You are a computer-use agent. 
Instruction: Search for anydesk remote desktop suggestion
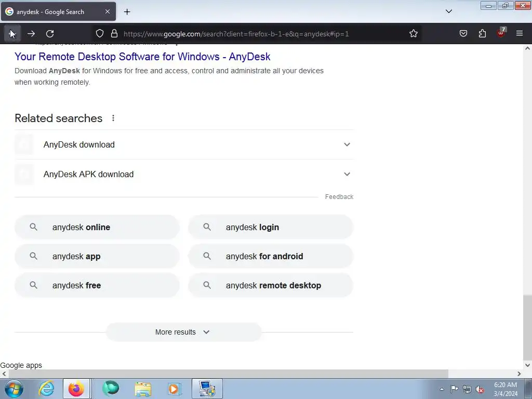[271, 285]
